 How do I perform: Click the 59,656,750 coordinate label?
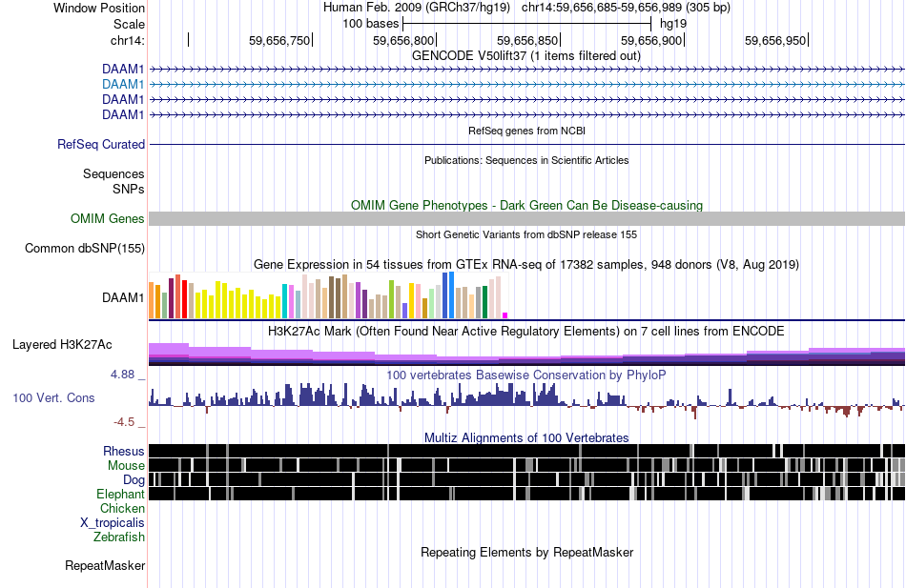pyautogui.click(x=279, y=41)
